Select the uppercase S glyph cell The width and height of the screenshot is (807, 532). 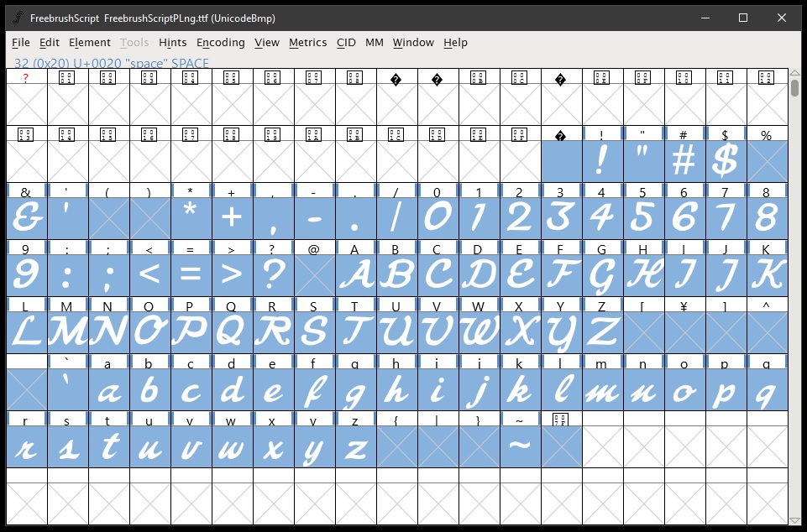pos(314,333)
